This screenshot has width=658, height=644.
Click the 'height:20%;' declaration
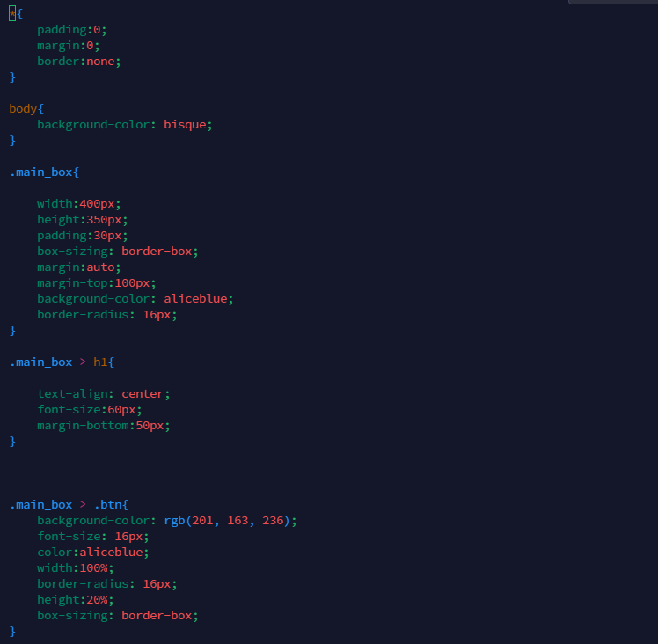tap(76, 599)
